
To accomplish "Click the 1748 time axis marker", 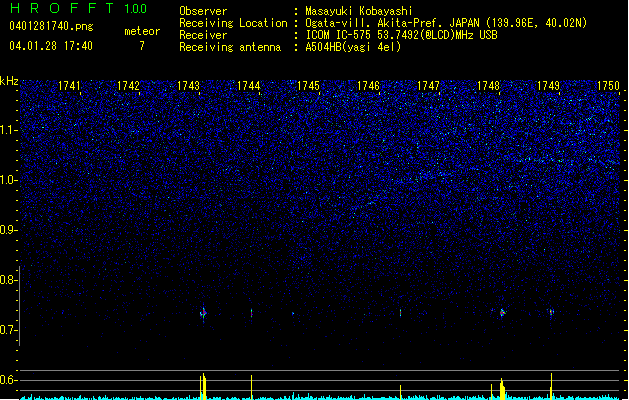I will coord(488,86).
